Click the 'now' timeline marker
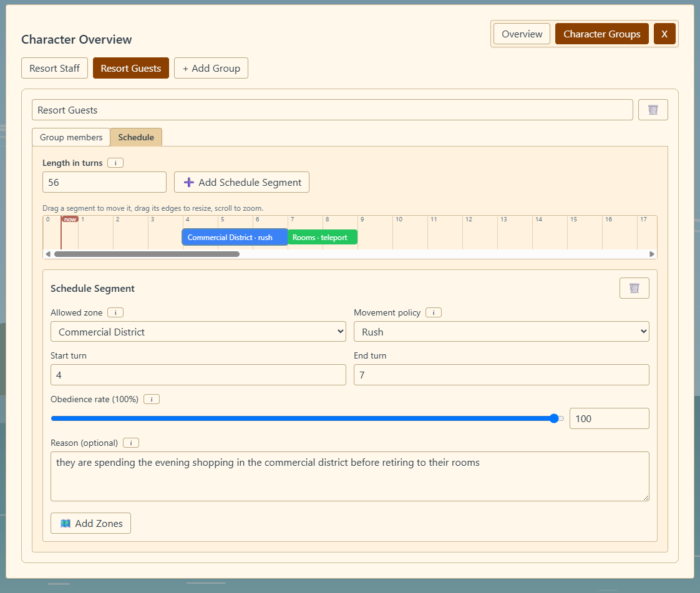The height and width of the screenshot is (593, 700). 70,219
